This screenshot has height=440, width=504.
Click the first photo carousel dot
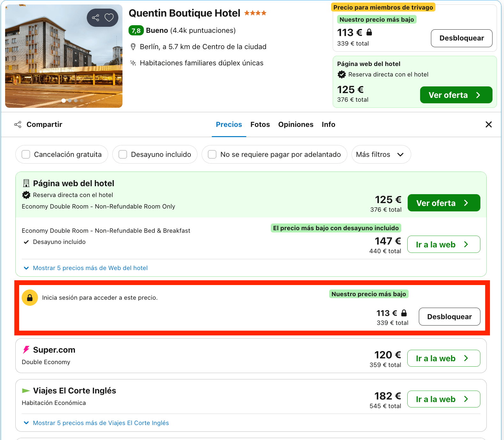click(x=64, y=100)
